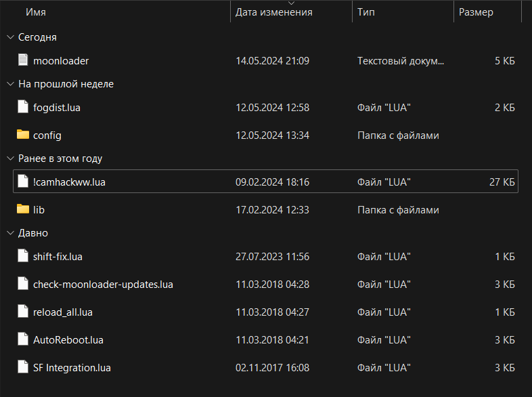Click the AutoReboot.lua file icon
Viewport: 532px width, 397px height.
click(23, 339)
